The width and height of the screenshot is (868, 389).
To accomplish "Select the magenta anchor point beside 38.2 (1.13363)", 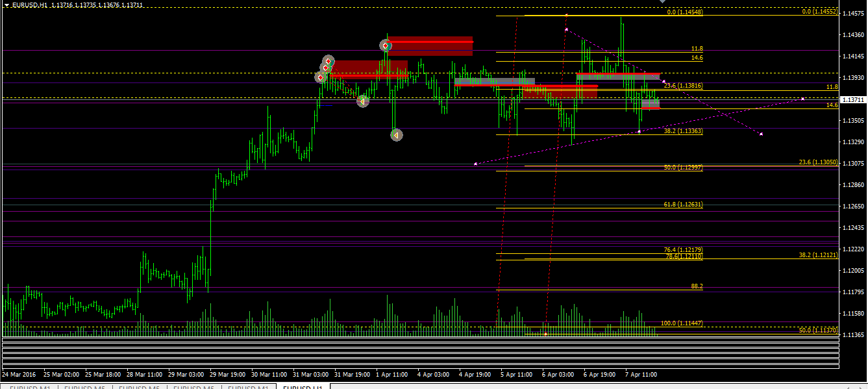I will tap(639, 131).
